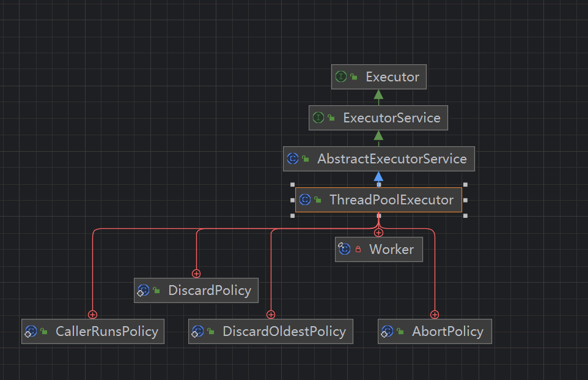The image size is (588, 380).
Task: Expand the plus circle above DiscardOldestPolicy
Action: click(x=271, y=314)
